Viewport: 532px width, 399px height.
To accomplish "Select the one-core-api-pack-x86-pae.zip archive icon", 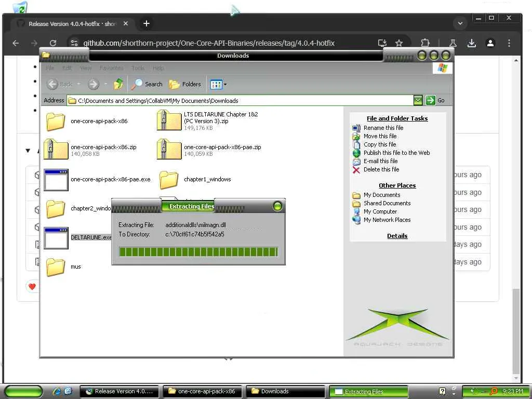I will click(169, 149).
